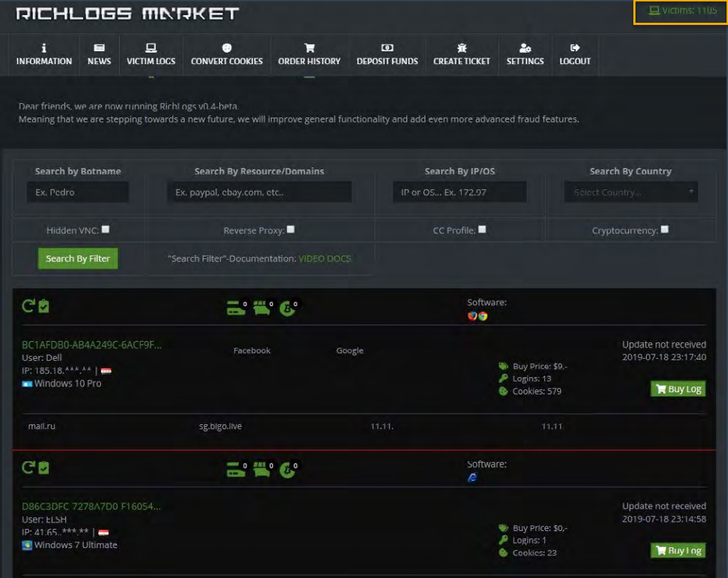Go to Victim Logs tab
728x578 pixels.
(x=151, y=54)
